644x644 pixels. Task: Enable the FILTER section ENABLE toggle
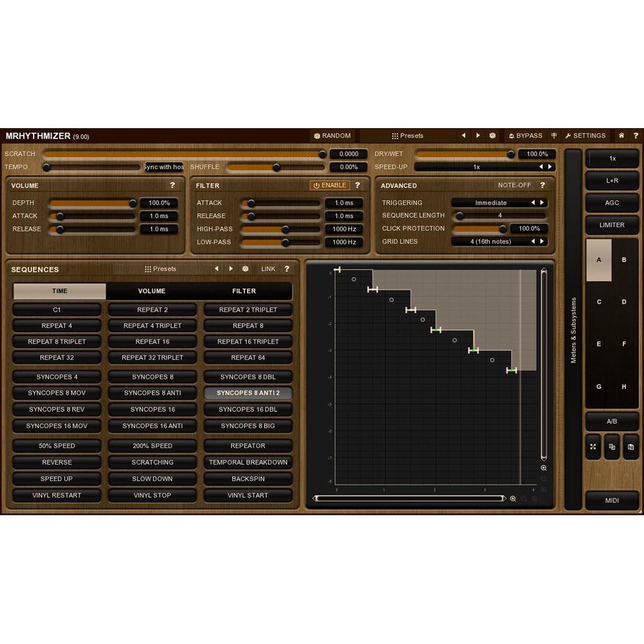[330, 185]
